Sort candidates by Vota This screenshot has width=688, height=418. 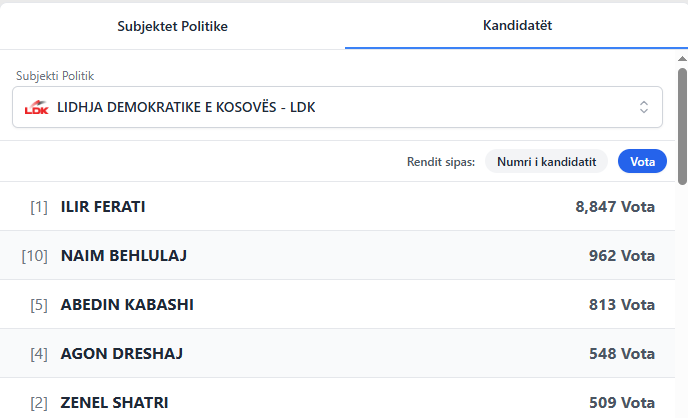(x=642, y=161)
